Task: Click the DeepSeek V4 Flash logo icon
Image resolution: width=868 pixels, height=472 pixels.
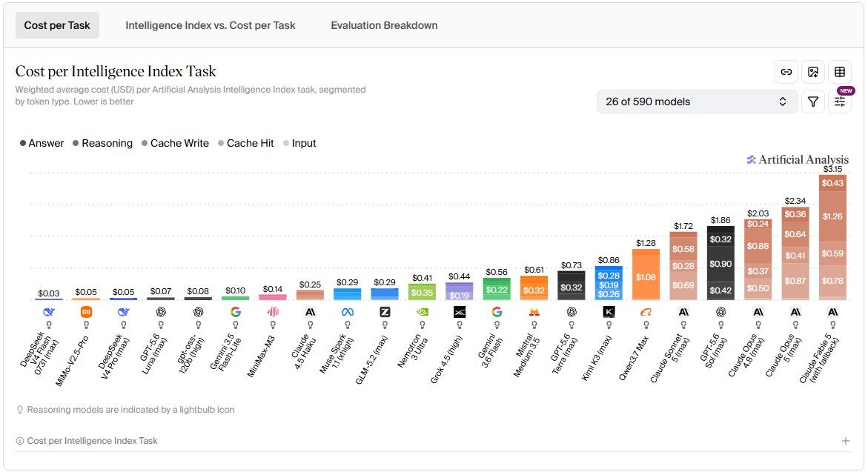Action: [x=49, y=312]
